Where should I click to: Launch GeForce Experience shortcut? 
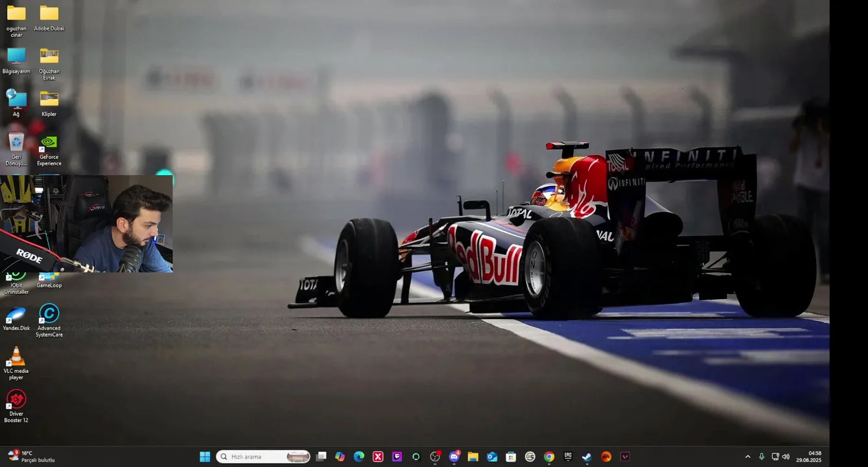click(x=49, y=150)
